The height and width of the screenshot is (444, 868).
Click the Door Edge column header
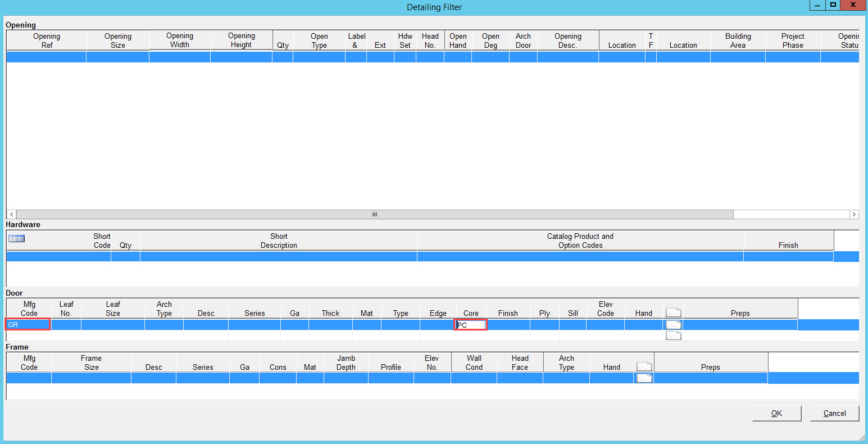pos(438,309)
